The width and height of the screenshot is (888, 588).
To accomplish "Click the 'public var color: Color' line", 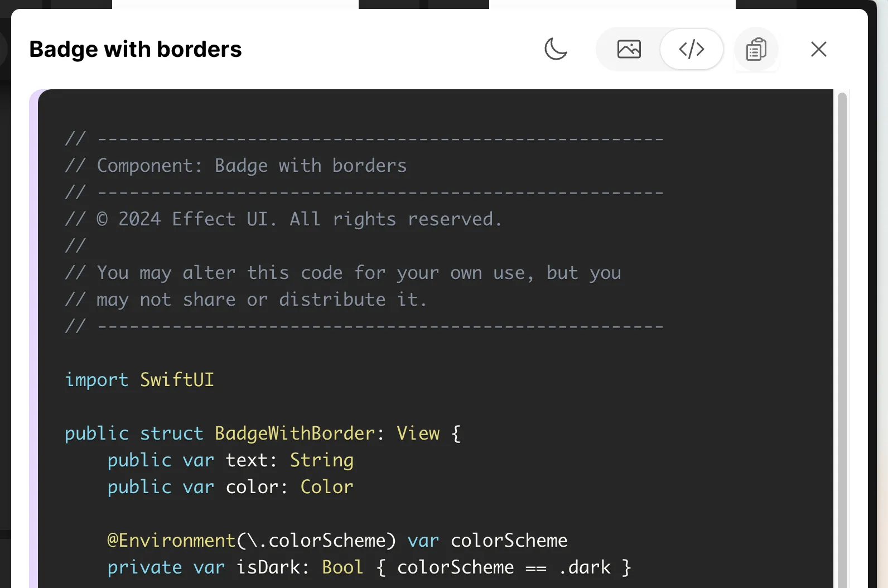I will [x=230, y=487].
